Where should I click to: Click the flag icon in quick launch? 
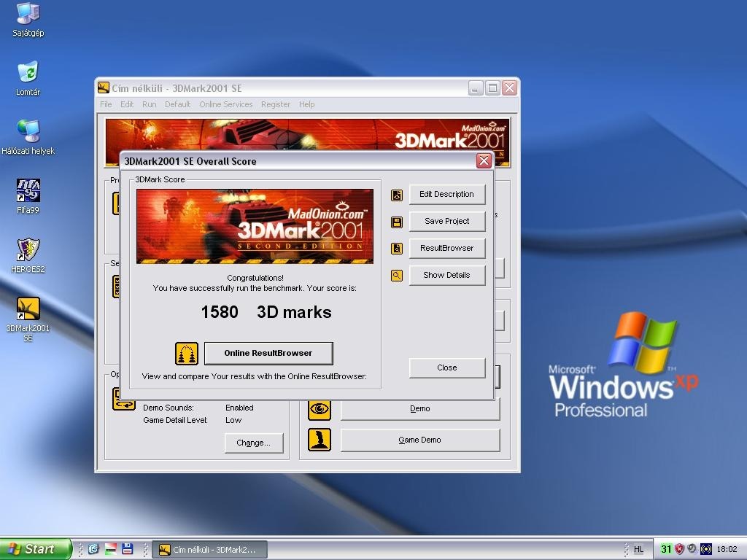[111, 549]
